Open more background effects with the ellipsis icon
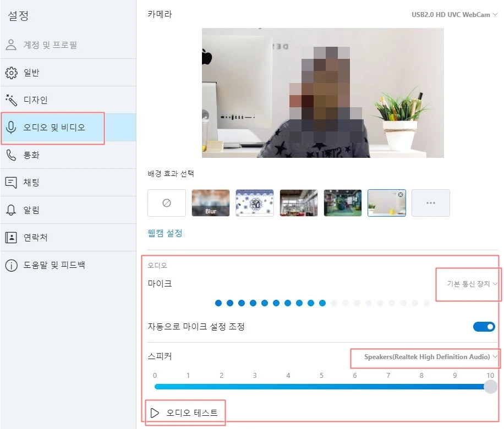The image size is (504, 429). (x=431, y=202)
